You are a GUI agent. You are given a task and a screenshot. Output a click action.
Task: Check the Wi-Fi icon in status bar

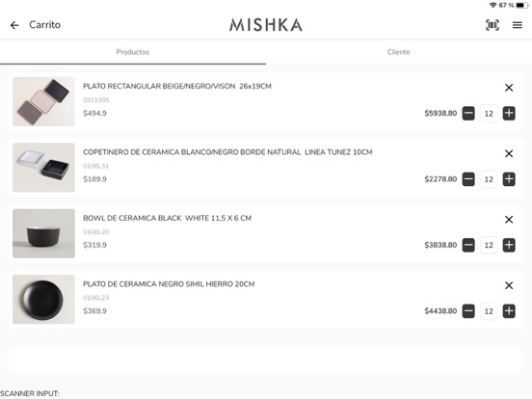tap(493, 5)
